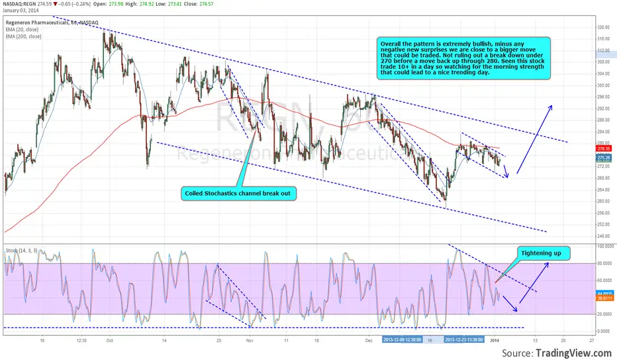Click the 'High: 274.92' value in header
This screenshot has height=364, width=617.
coord(140,4)
